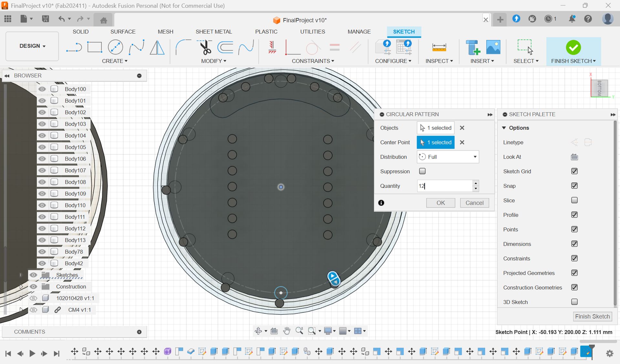The width and height of the screenshot is (620, 364).
Task: Select the Tangent constraint icon
Action: pos(313,47)
